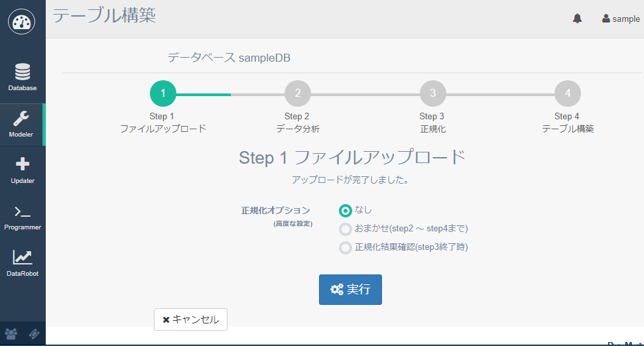Image resolution: width=644 pixels, height=346 pixels.
Task: Select 正規化結果確認(step3終了時) radio option
Action: coord(346,248)
